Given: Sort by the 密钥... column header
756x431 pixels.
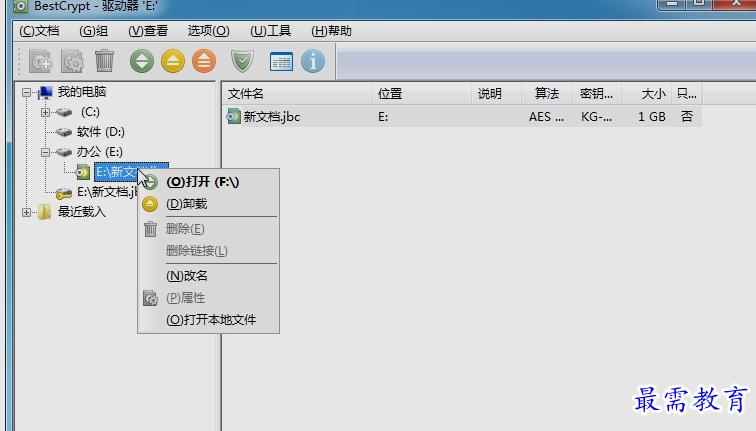Looking at the screenshot, I should click(x=597, y=94).
